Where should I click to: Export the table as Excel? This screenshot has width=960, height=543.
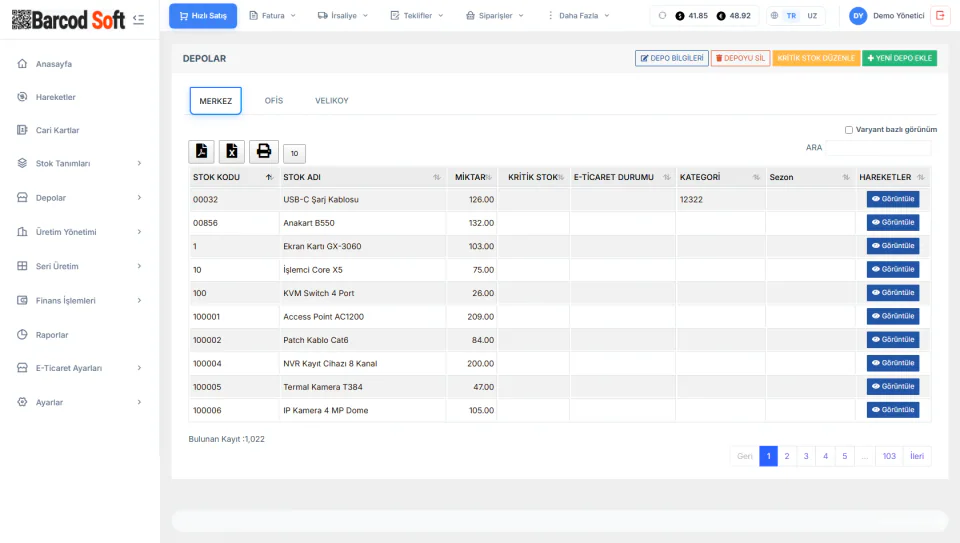coord(232,151)
